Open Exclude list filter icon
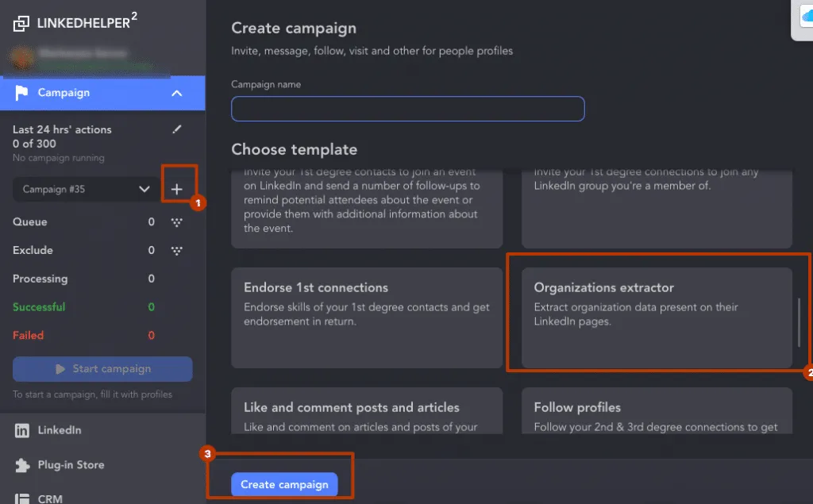 177,251
